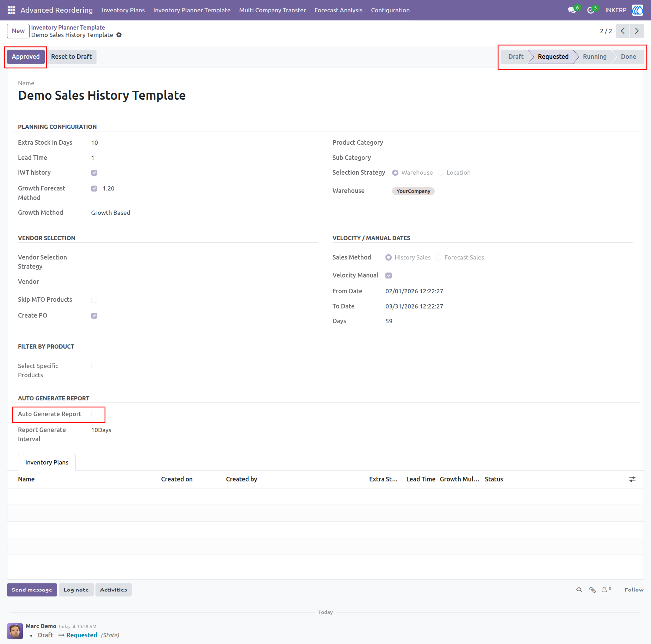Viewport: 651px width, 644px height.
Task: Click Marc Demo's avatar in chatter
Action: pyautogui.click(x=15, y=631)
